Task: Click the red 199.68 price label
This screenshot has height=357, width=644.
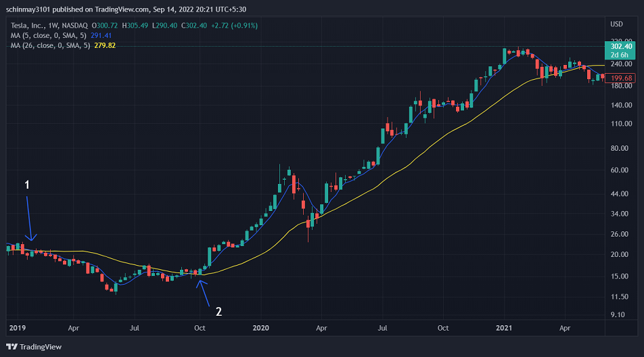Action: click(620, 78)
